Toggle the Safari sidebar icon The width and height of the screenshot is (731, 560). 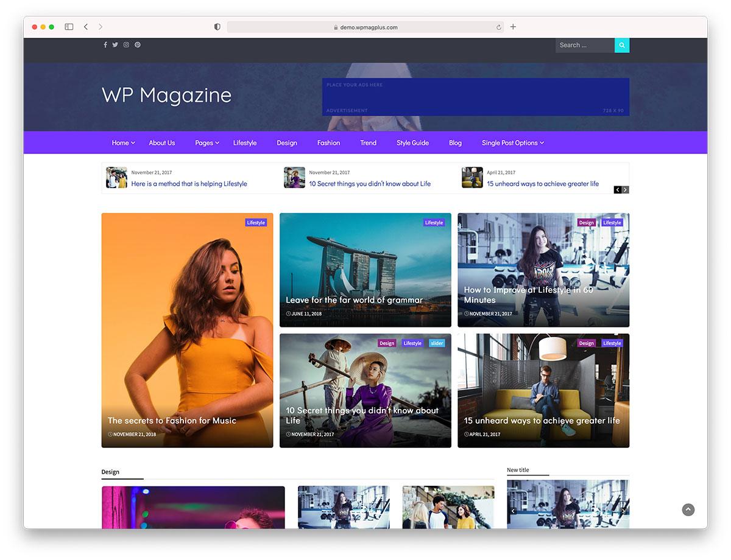69,27
